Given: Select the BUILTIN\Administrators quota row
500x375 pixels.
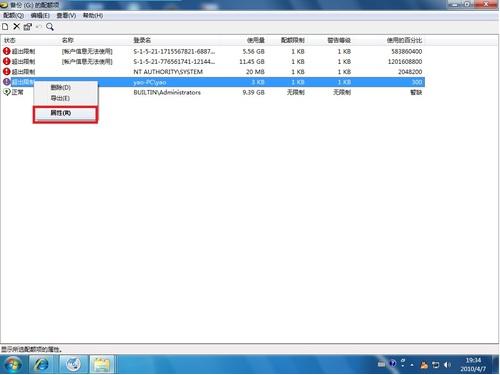Looking at the screenshot, I should [213, 92].
